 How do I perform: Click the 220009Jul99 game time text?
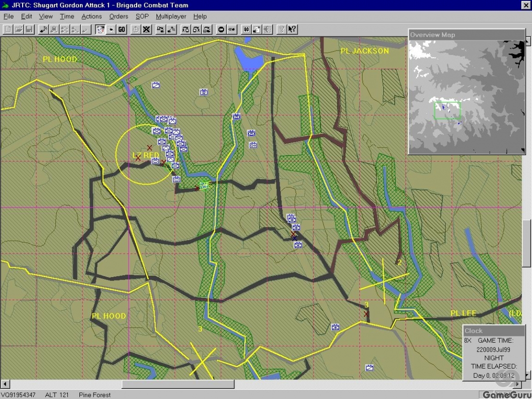coord(493,349)
